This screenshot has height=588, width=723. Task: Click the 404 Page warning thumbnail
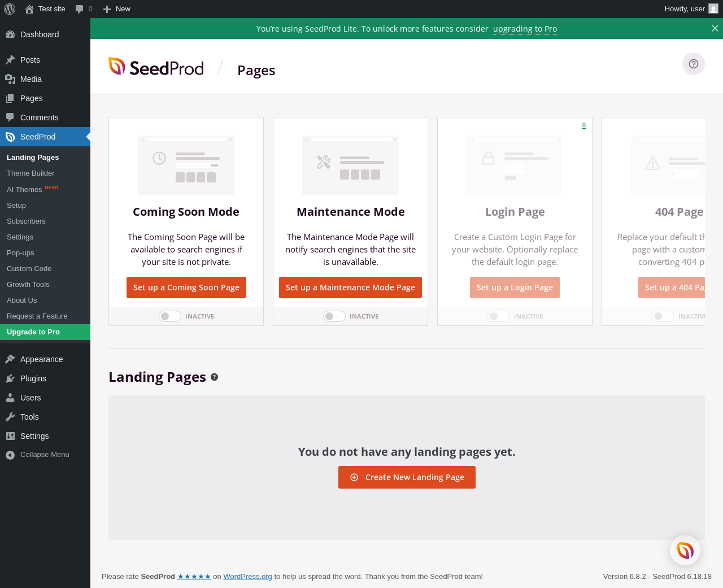[668, 165]
